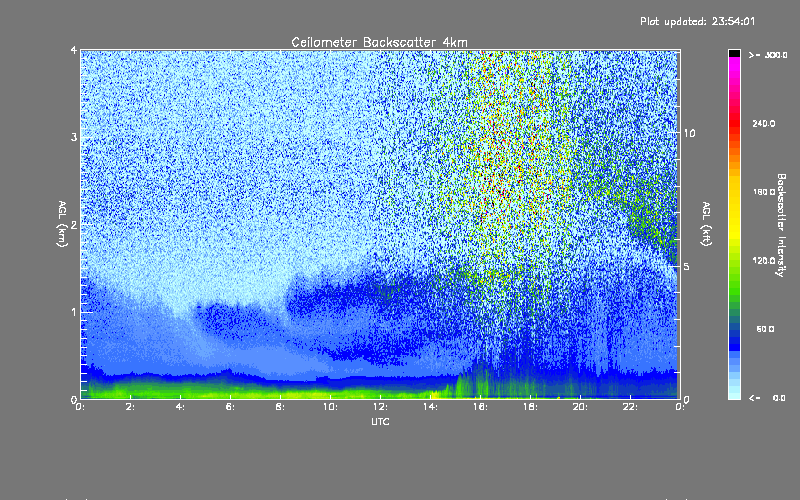
Task: Click the '<= 0.0' colorbar value
Action: click(x=768, y=398)
